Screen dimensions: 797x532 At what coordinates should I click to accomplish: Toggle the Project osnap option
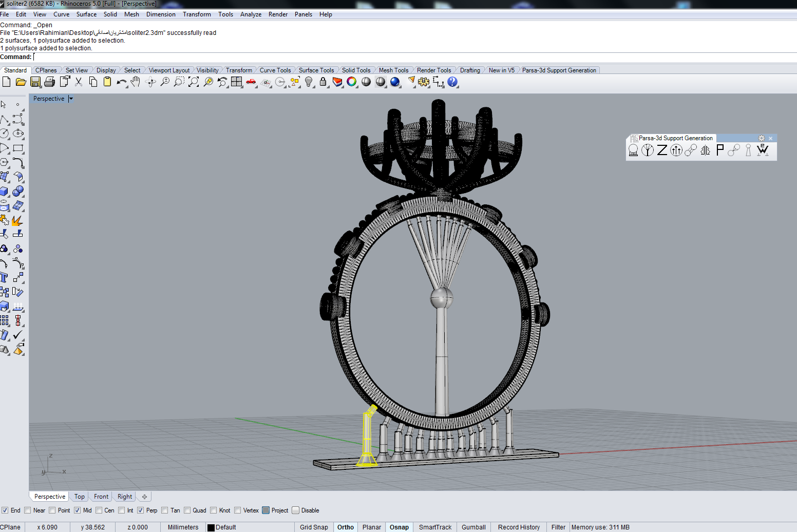tap(266, 510)
